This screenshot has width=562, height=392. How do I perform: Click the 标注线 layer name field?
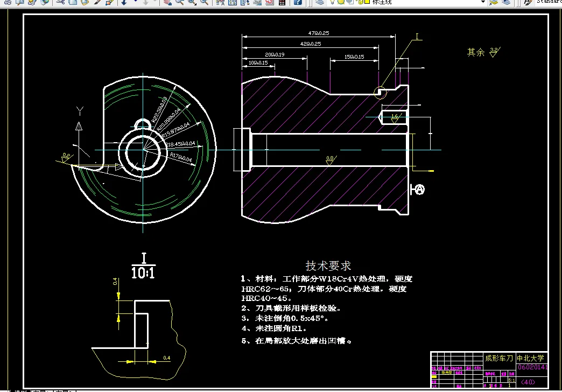[382, 2]
